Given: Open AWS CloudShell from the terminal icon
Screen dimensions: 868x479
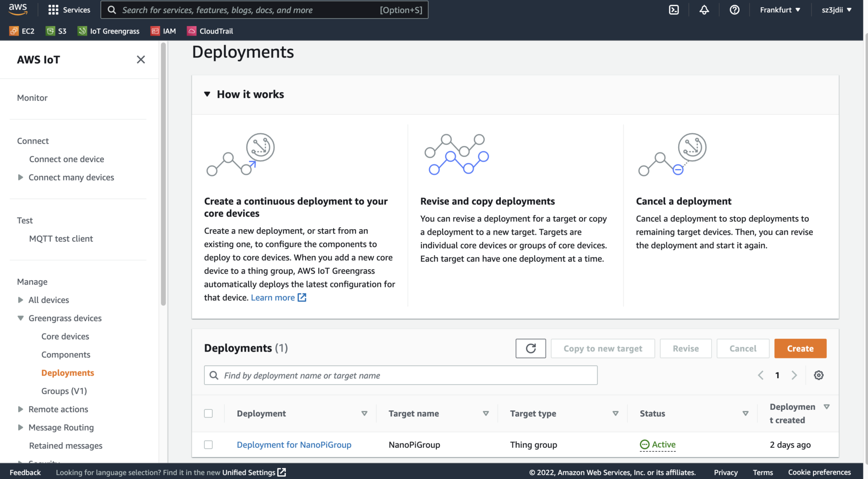Looking at the screenshot, I should coord(674,9).
